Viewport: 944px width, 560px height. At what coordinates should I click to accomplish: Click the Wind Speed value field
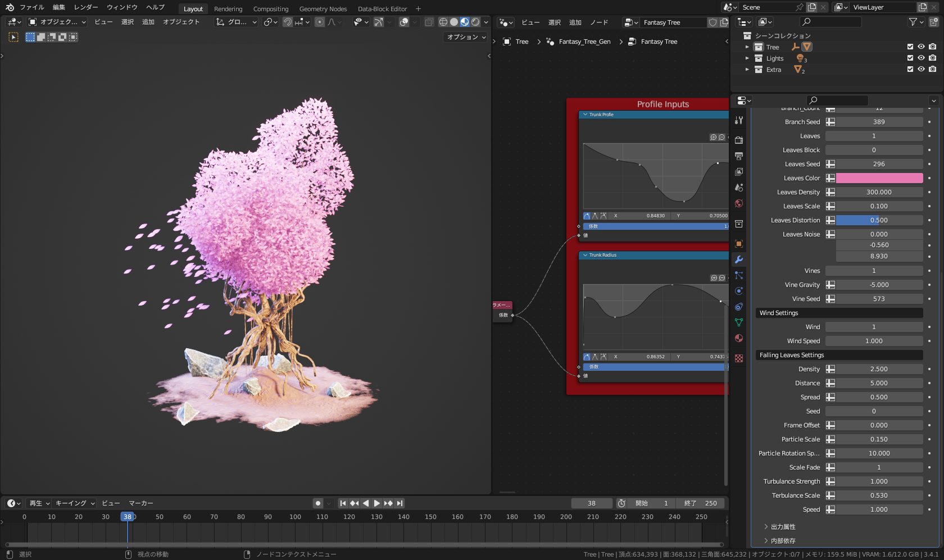[x=874, y=341]
